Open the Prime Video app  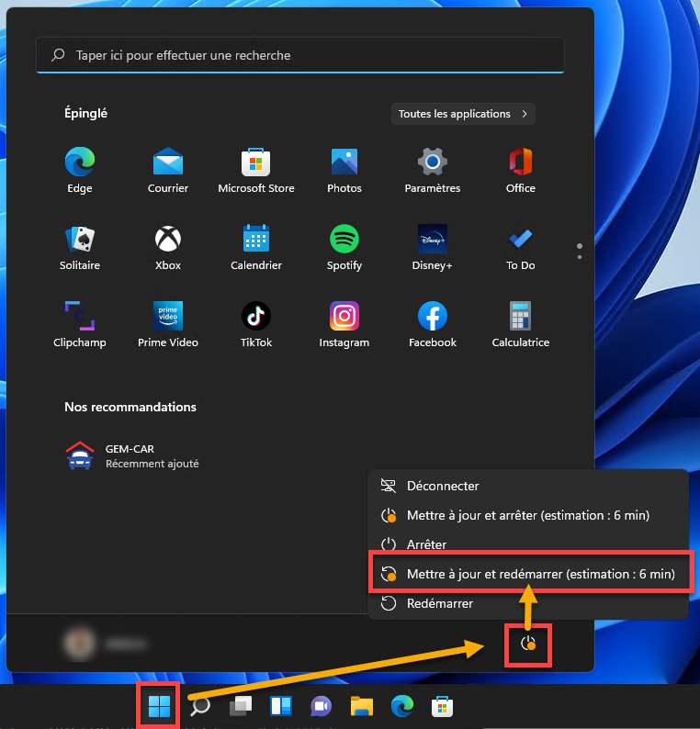coord(168,324)
